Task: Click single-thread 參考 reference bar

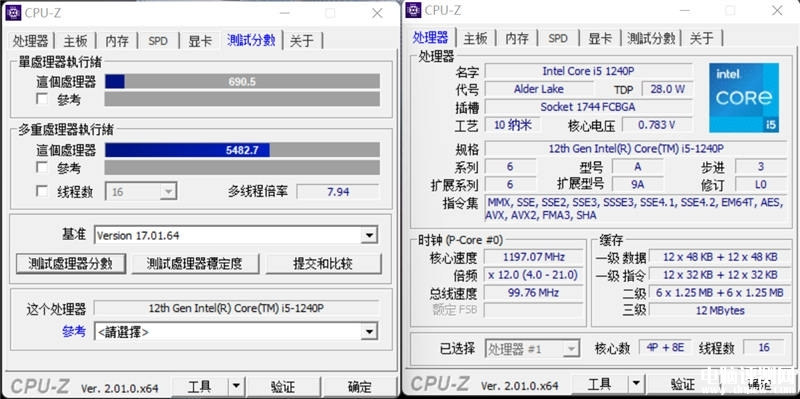Action: [x=242, y=99]
